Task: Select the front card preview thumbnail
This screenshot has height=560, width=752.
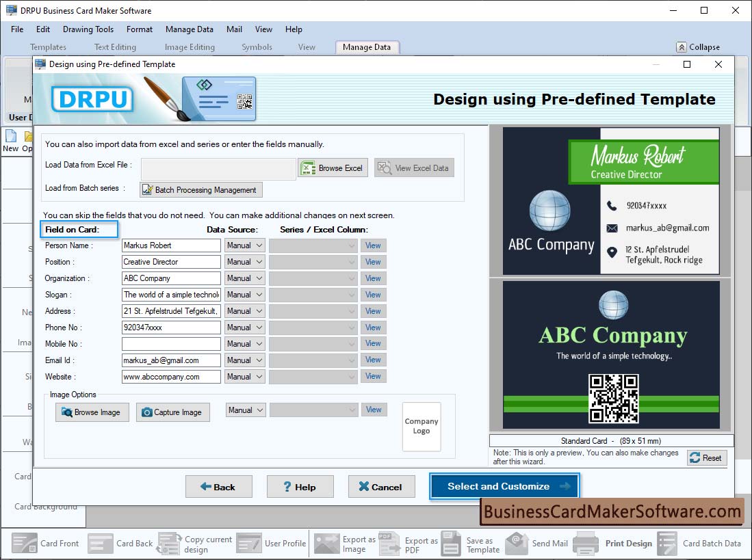Action: [x=610, y=201]
